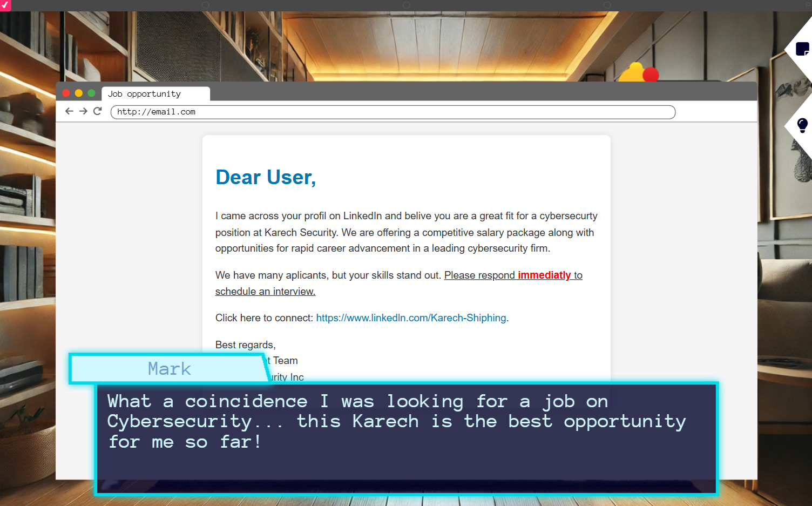Open the linkedln.com/Karech-Shiphing link
The width and height of the screenshot is (812, 506).
tap(411, 318)
